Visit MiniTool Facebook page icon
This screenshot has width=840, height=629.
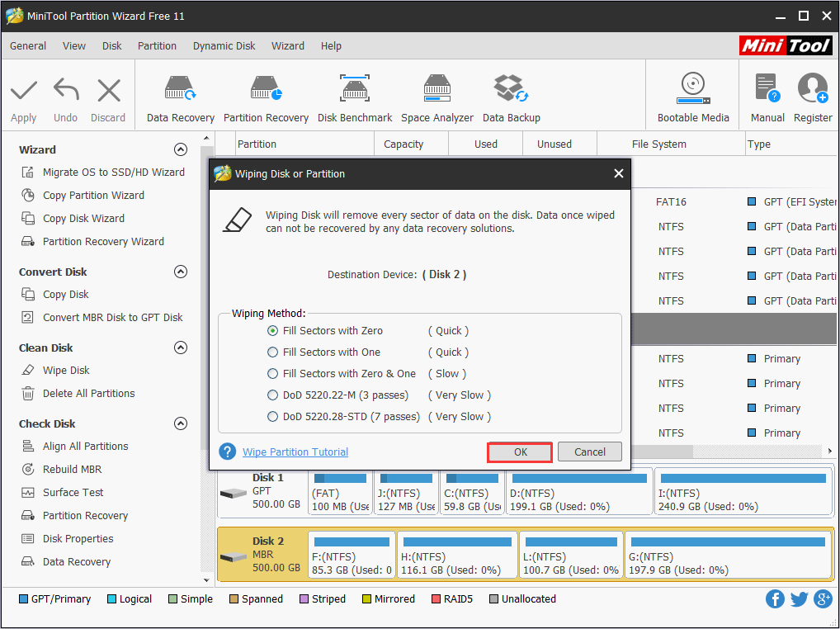click(775, 599)
